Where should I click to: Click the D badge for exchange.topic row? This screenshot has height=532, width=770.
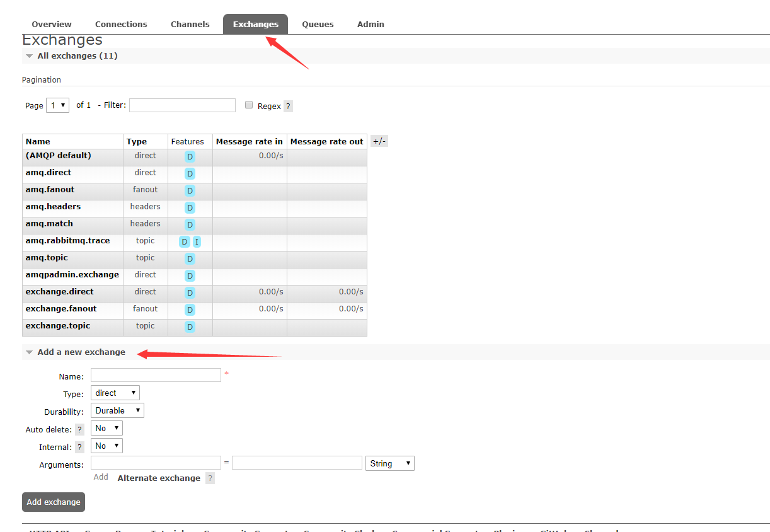(190, 327)
